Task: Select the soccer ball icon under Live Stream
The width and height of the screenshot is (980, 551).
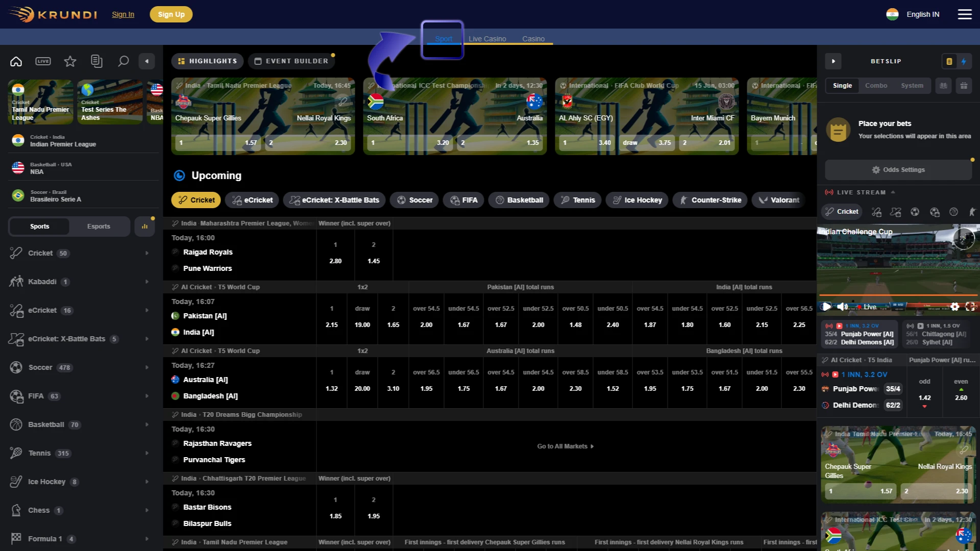Action: [915, 212]
